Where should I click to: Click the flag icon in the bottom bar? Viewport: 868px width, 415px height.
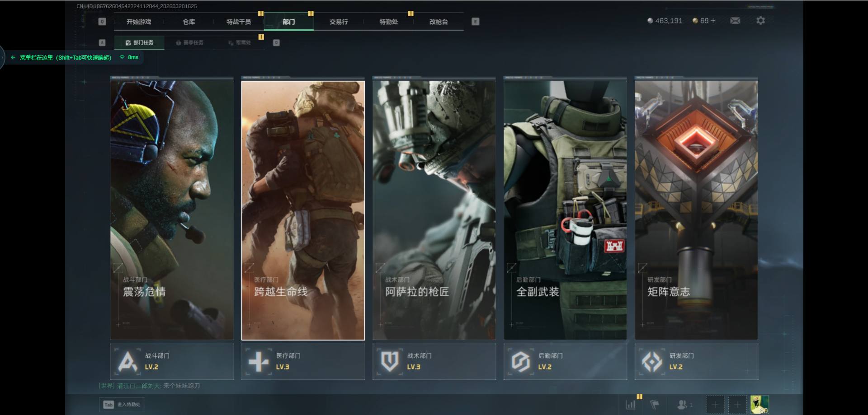click(x=654, y=405)
